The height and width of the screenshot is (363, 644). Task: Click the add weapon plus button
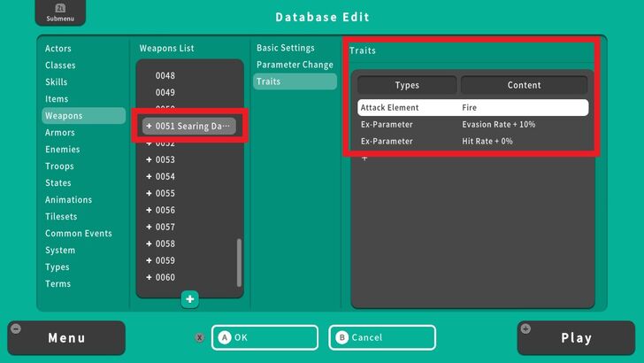[190, 299]
